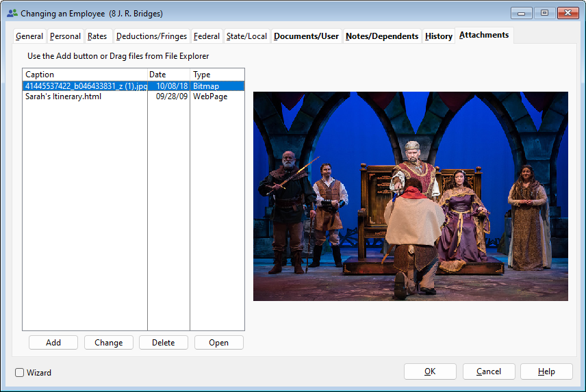Confirm changes with OK button

(x=430, y=371)
